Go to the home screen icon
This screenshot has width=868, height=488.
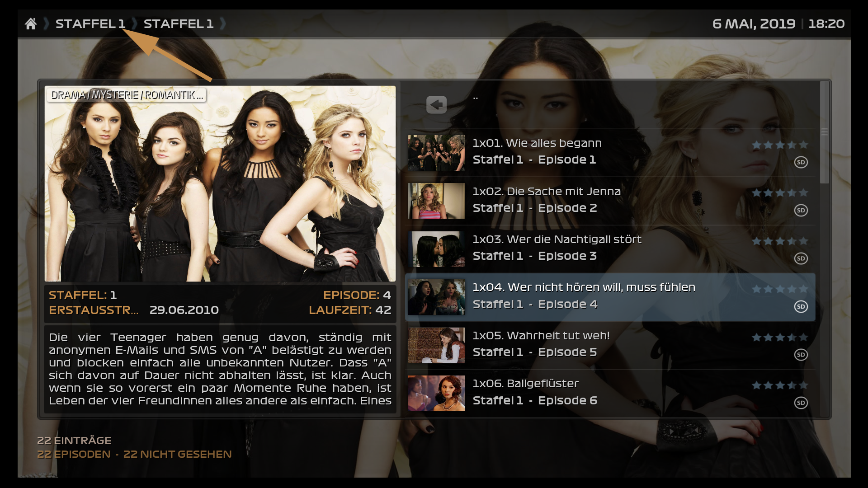(x=31, y=23)
